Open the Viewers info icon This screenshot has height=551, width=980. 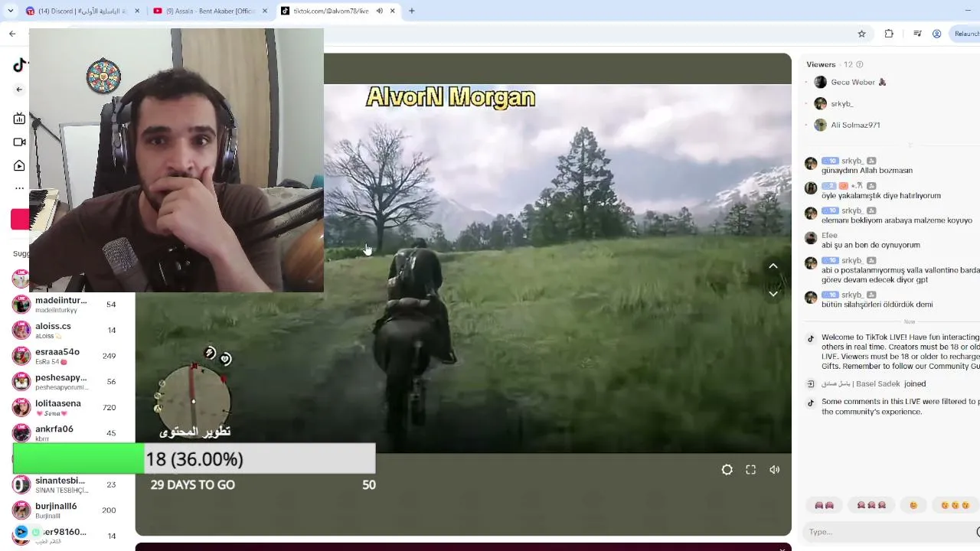[859, 64]
